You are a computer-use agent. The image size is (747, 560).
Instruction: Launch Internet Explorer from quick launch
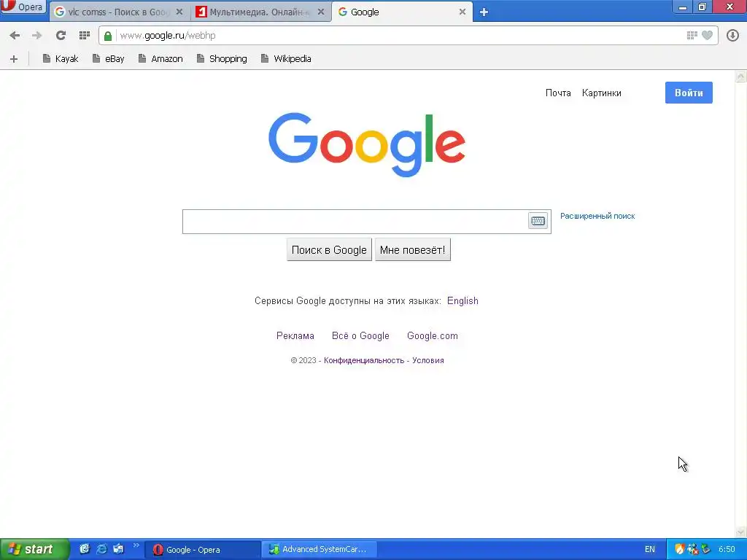coord(101,549)
